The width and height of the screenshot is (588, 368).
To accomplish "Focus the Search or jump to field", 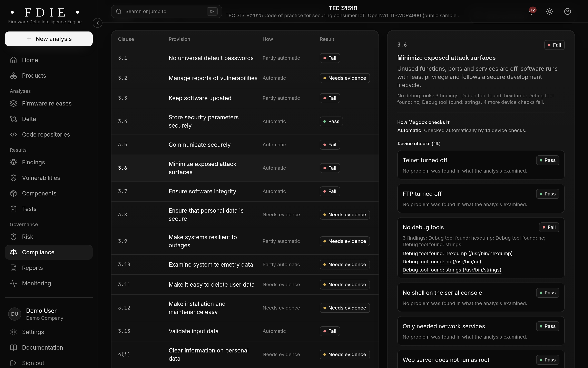I will (166, 11).
